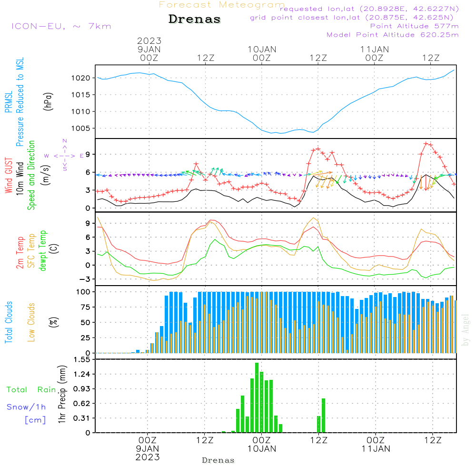This screenshot has width=476, height=476.
Task: Click the 75 cloud percentage tick
Action: point(86,307)
